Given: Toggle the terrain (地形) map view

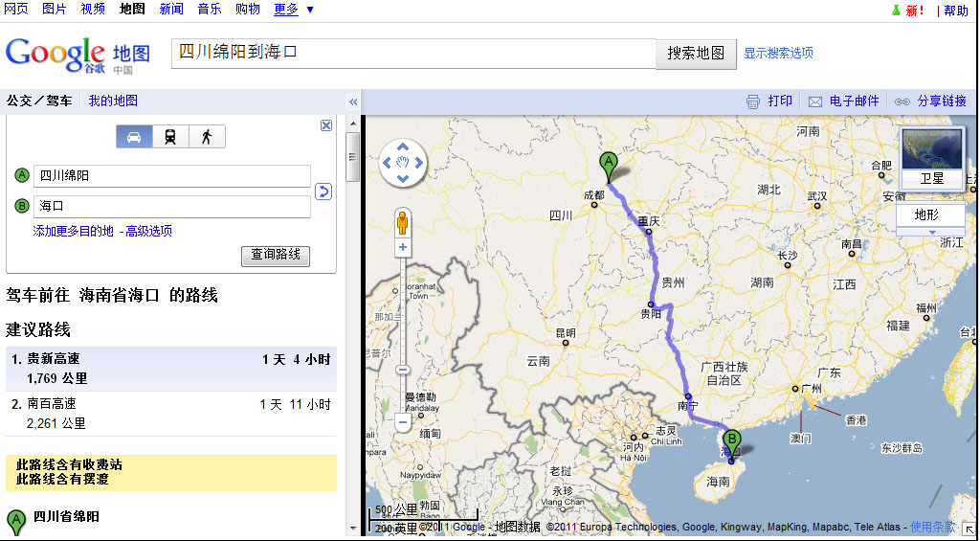Looking at the screenshot, I should coord(927,214).
